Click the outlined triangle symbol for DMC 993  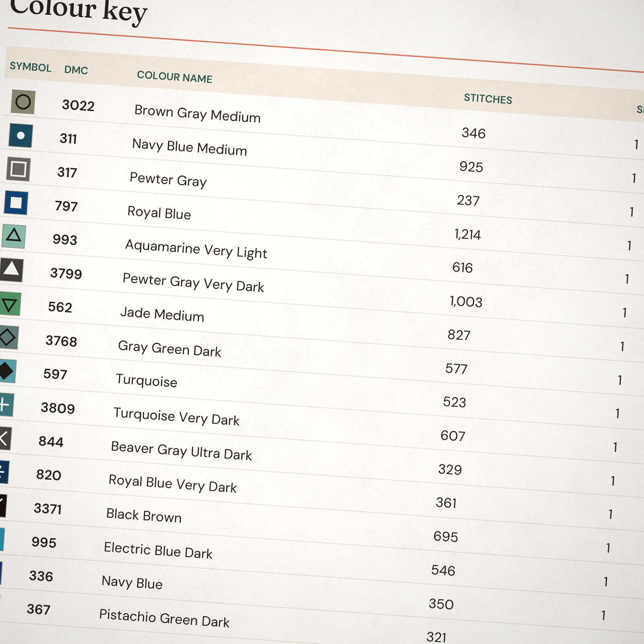tap(13, 236)
